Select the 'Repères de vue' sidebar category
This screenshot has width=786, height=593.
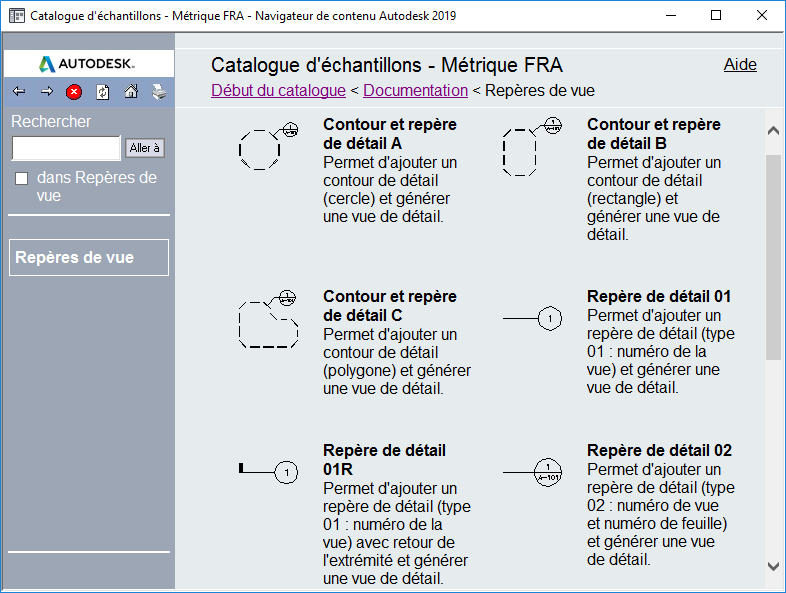(x=88, y=258)
